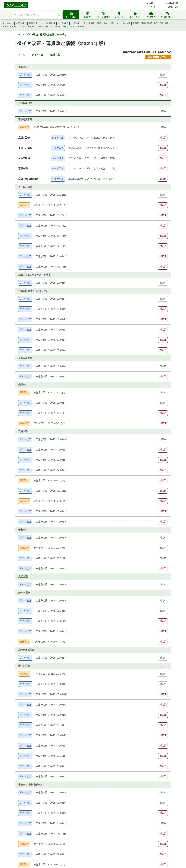186x868 pixels.
Task: Click the search magnifier icon
Action: (x=59, y=15)
